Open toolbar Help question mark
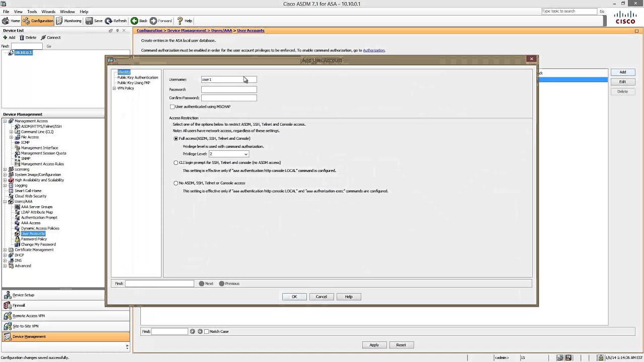This screenshot has width=644, height=362. click(185, 21)
